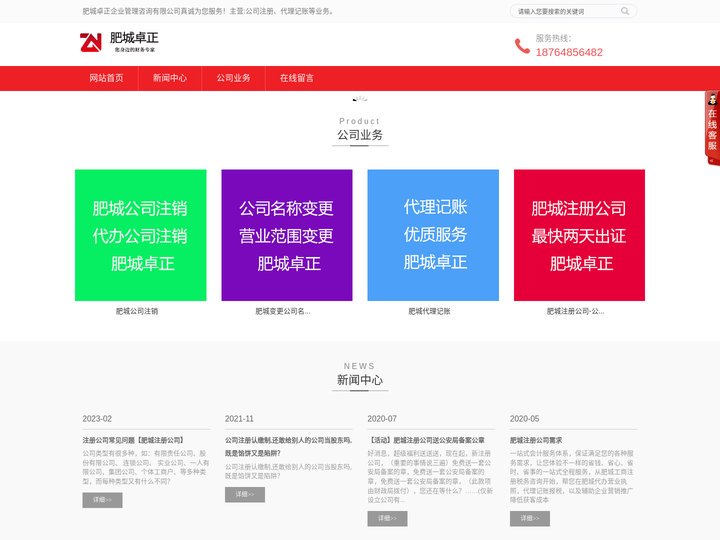The image size is (720, 540).
Task: Open the 新闻中心 menu item
Action: point(170,78)
